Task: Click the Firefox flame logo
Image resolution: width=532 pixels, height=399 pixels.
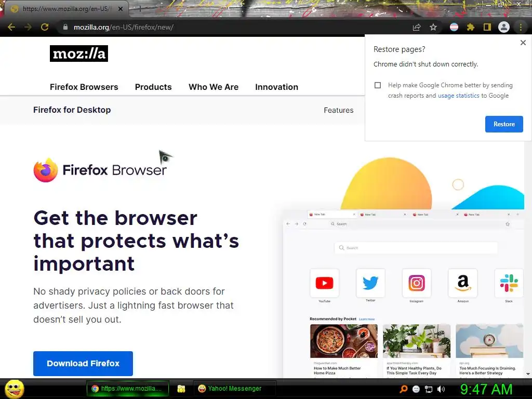Action: 46,170
